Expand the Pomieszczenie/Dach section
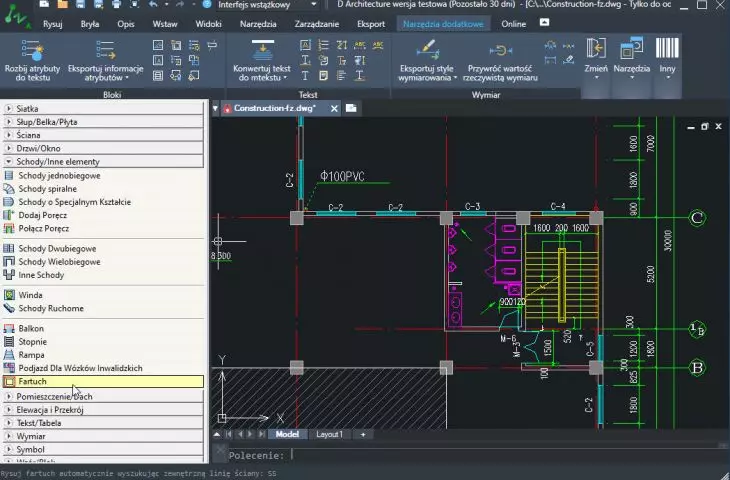Viewport: 730px width, 480px height. pyautogui.click(x=103, y=397)
